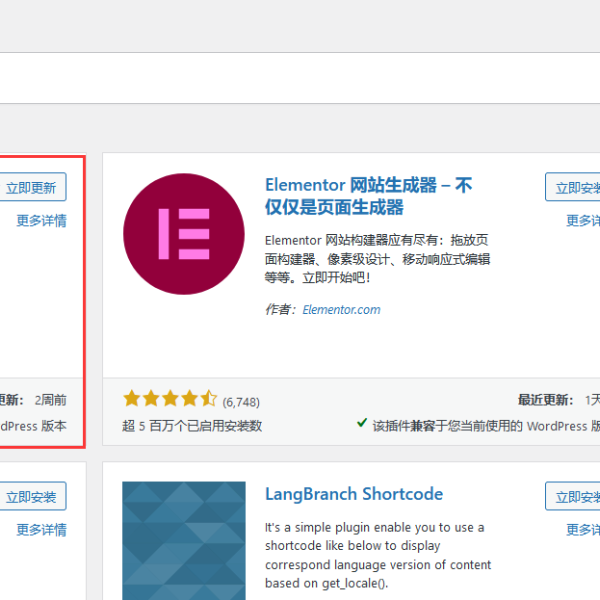The height and width of the screenshot is (600, 600).
Task: Click the green compatibility checkmark icon
Action: 362,423
